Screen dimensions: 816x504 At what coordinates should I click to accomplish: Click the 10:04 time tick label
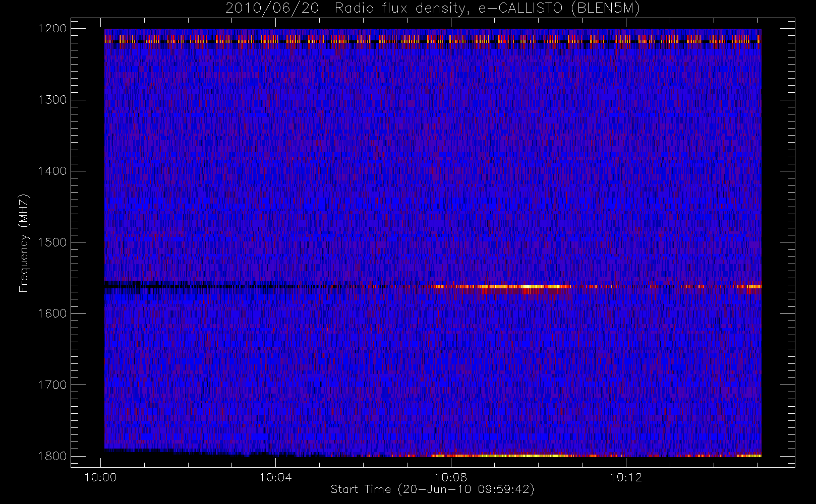pos(275,477)
